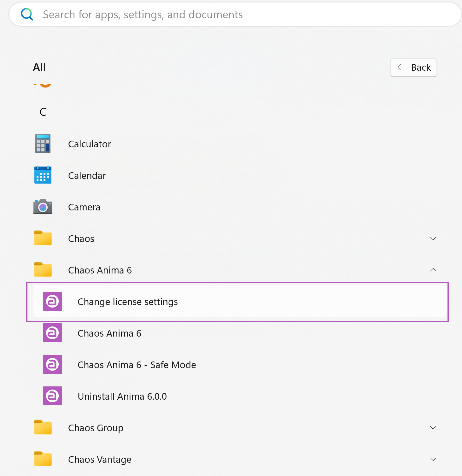462x476 pixels.
Task: Open the Chaos Vantage folder icon
Action: (43, 459)
